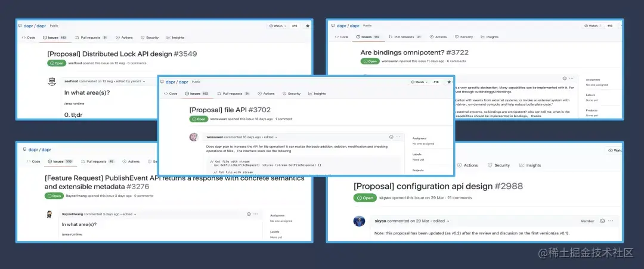Open dapr / dapr repo link in #3722 page

[348, 26]
